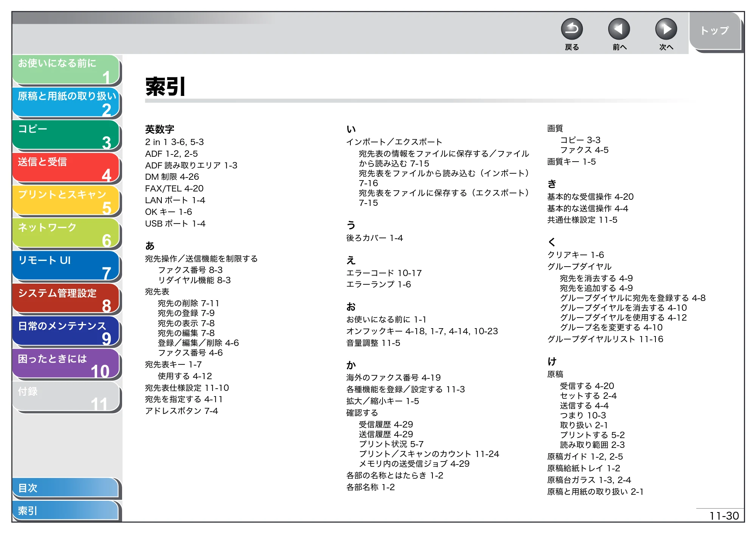Open index entry 'プリント状況 5-7'
This screenshot has width=756, height=534.
(391, 444)
